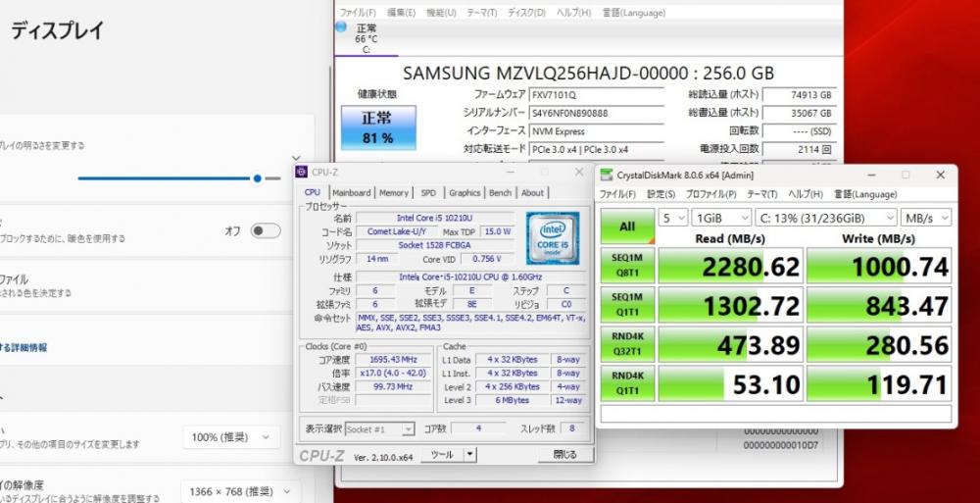The height and width of the screenshot is (503, 980).
Task: Click the ツール button in CPU-Z
Action: click(441, 455)
